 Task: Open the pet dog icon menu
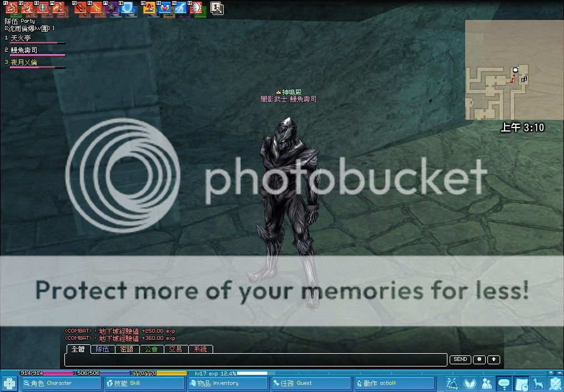[x=537, y=383]
